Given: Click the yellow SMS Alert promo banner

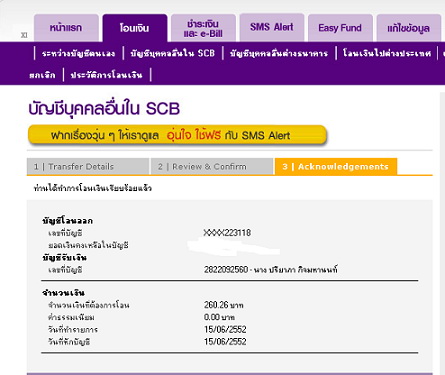Looking at the screenshot, I should point(177,135).
